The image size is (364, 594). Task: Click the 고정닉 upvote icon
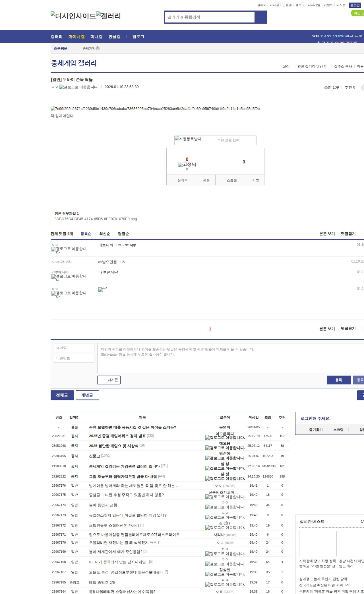coord(187,165)
